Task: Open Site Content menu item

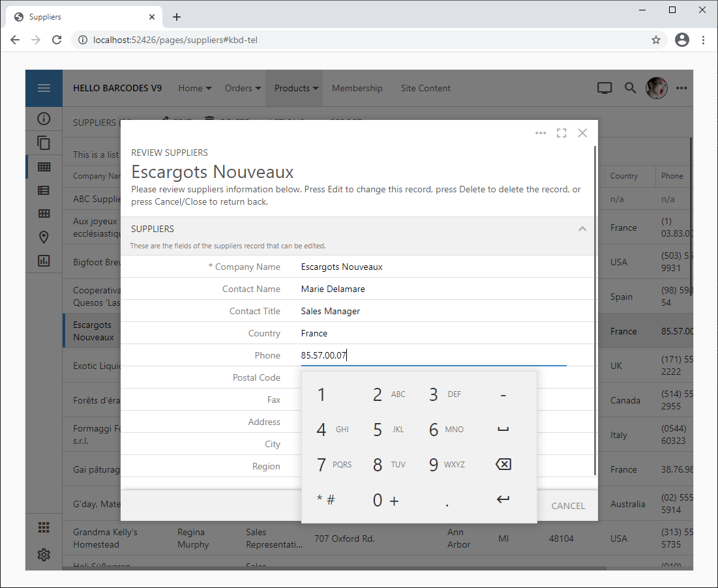Action: 425,88
